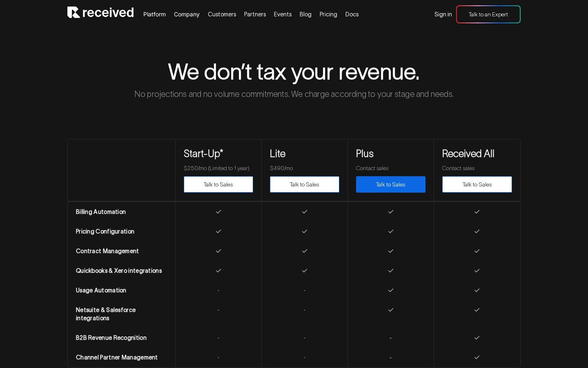Click the Contract Management checkmark for Plus
This screenshot has height=368, width=588.
click(391, 251)
